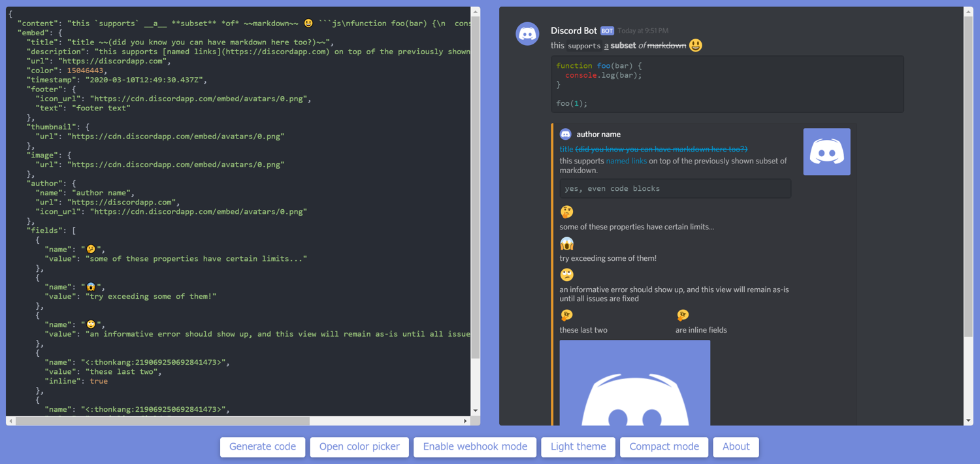The width and height of the screenshot is (980, 464).
Task: Click the "fields": [ line in editor
Action: coord(51,231)
